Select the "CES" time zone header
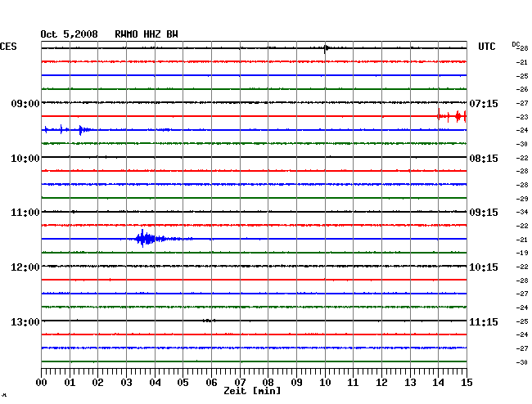This screenshot has height=404, width=532. coord(8,47)
